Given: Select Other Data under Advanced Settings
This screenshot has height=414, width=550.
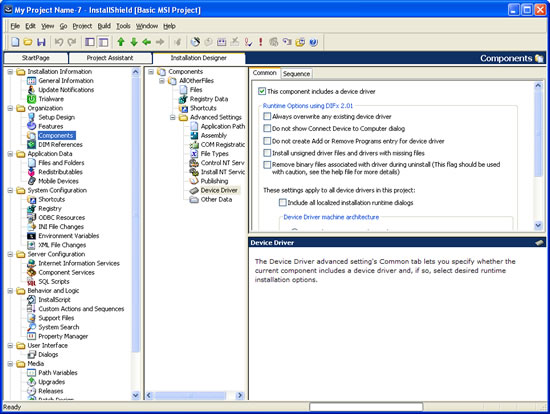Looking at the screenshot, I should pos(216,199).
